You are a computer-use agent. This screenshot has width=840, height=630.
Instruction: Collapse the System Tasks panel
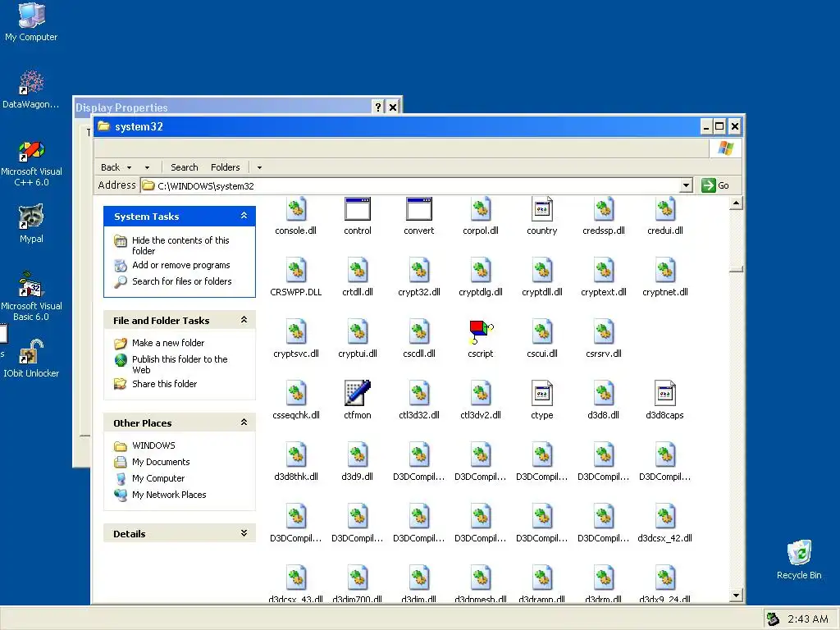coord(244,216)
